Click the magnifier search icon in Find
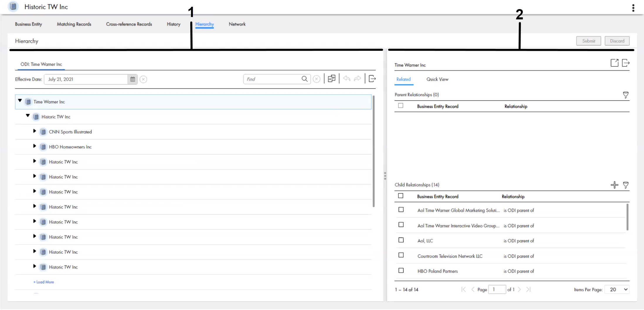 305,79
